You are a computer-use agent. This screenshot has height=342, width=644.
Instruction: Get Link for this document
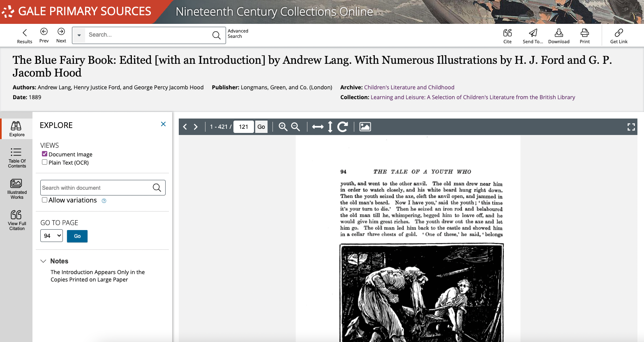(x=619, y=36)
